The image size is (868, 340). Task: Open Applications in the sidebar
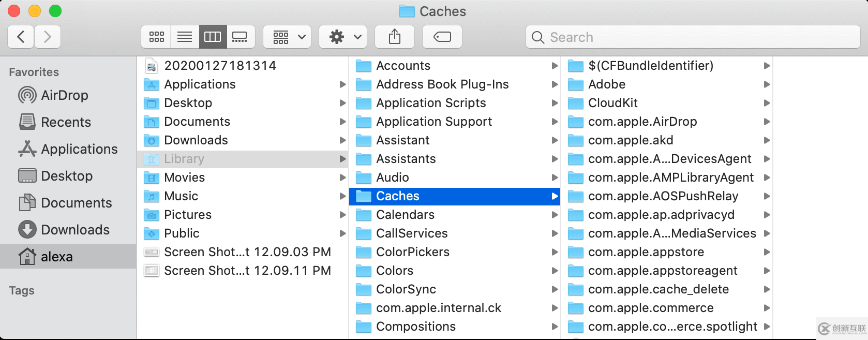68,149
